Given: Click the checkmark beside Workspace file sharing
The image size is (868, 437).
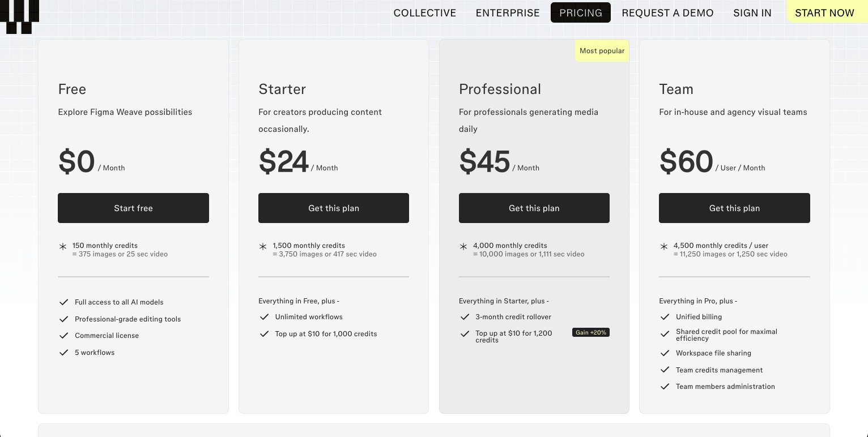Looking at the screenshot, I should [x=665, y=353].
